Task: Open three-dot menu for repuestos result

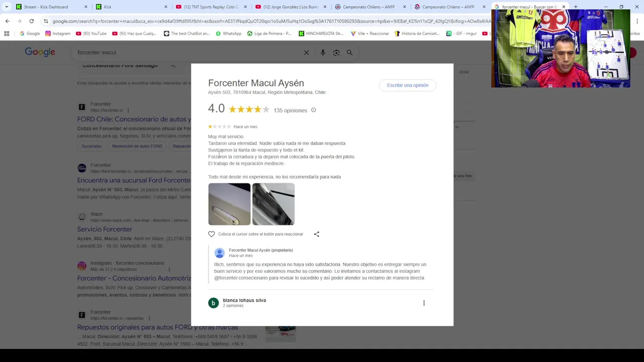Action: [149, 318]
